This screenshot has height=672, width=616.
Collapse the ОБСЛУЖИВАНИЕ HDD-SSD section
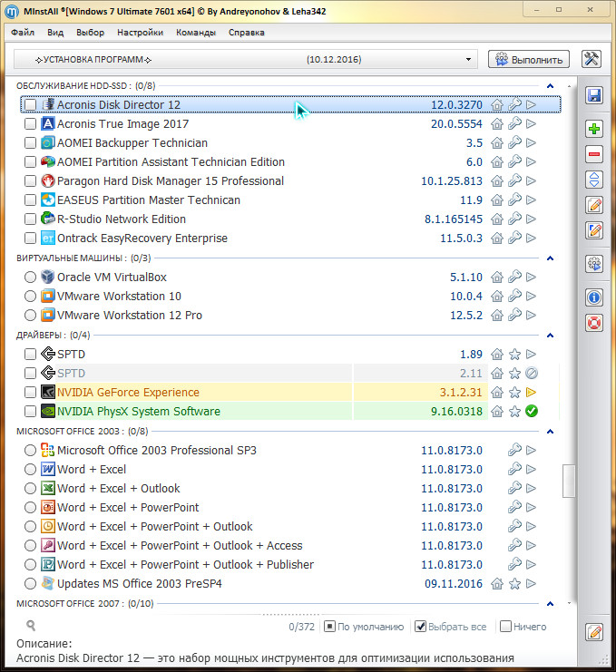tap(551, 86)
